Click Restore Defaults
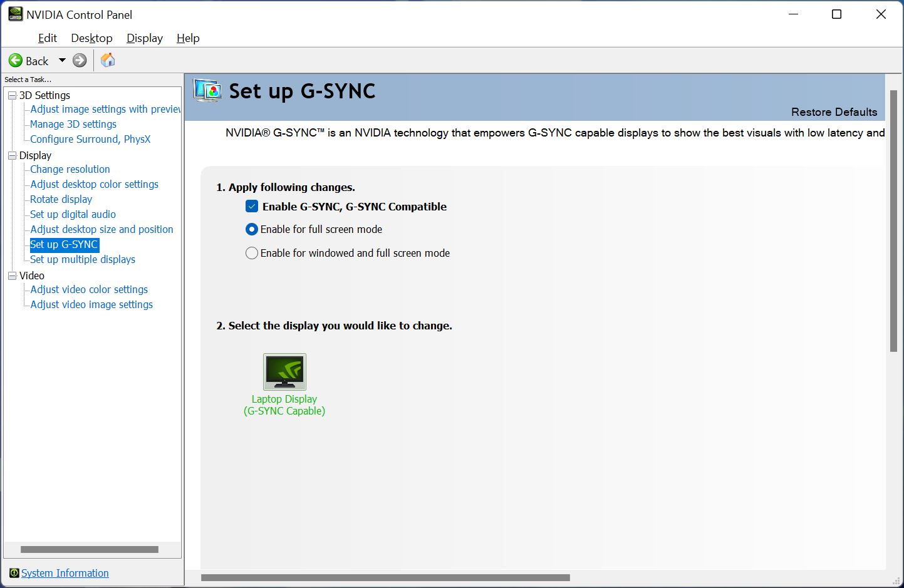 click(x=834, y=112)
